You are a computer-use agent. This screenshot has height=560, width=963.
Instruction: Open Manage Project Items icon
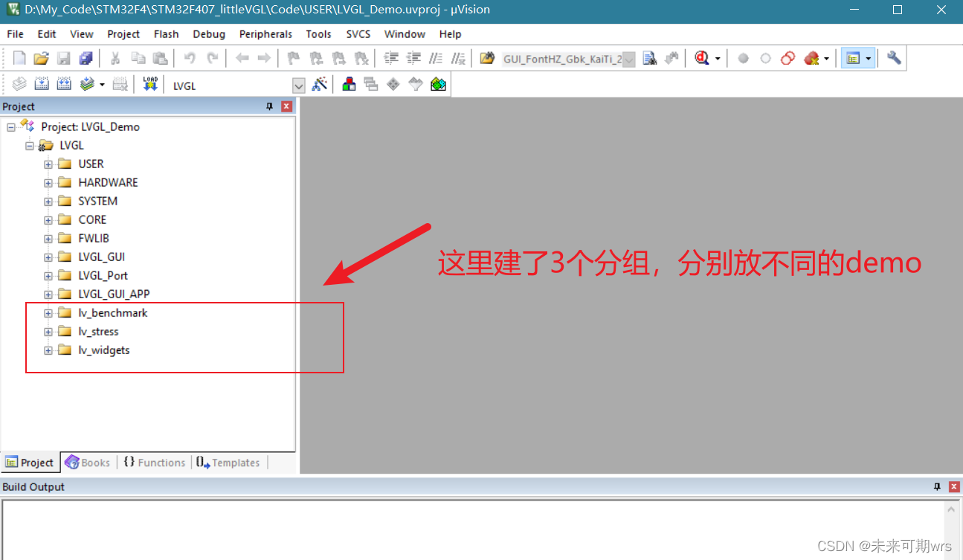tap(349, 84)
